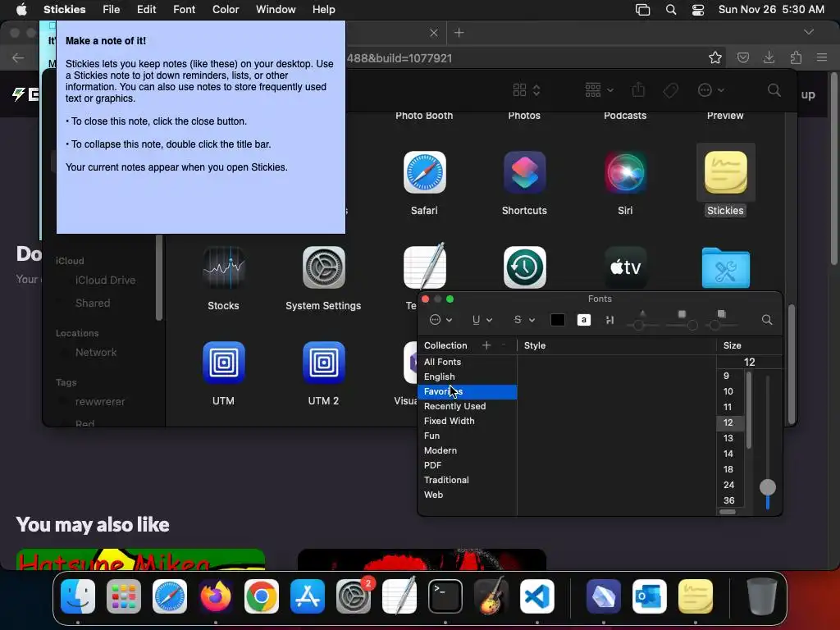Image resolution: width=840 pixels, height=630 pixels.
Task: Select the Shortcuts app icon in Finder
Action: pyautogui.click(x=524, y=172)
